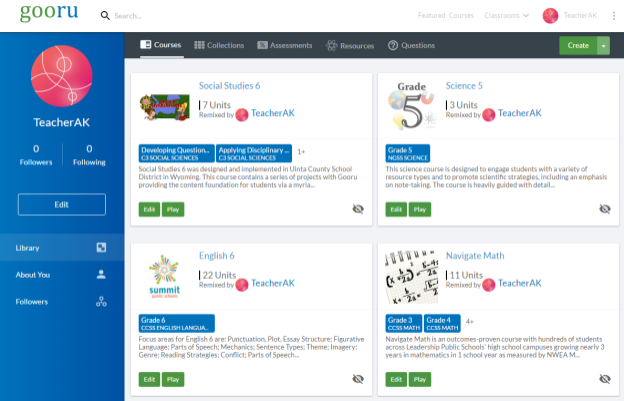Click the profile Edit button in sidebar
Viewport: 624px width, 401px height.
[62, 204]
